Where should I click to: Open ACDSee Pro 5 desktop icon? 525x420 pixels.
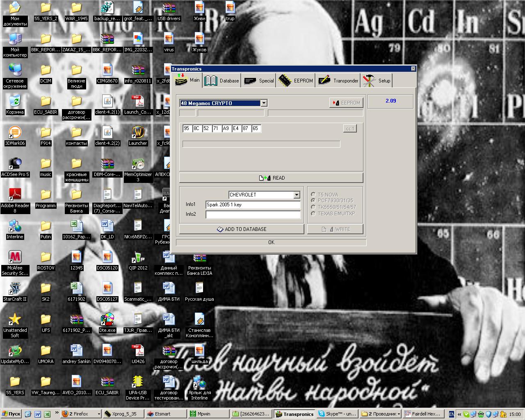pyautogui.click(x=15, y=167)
